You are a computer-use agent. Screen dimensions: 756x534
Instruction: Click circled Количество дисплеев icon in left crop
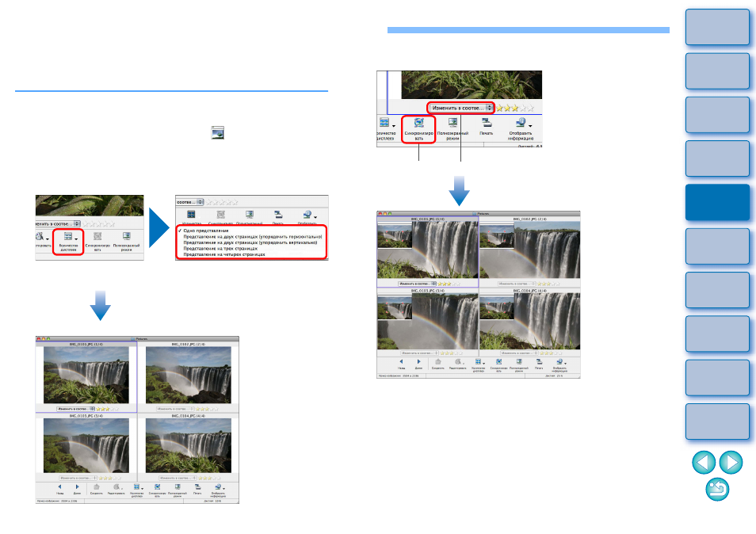click(x=68, y=236)
